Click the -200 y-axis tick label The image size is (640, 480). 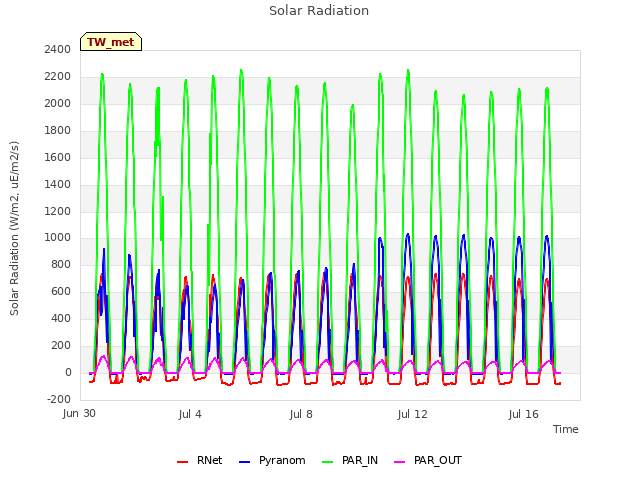pos(59,400)
